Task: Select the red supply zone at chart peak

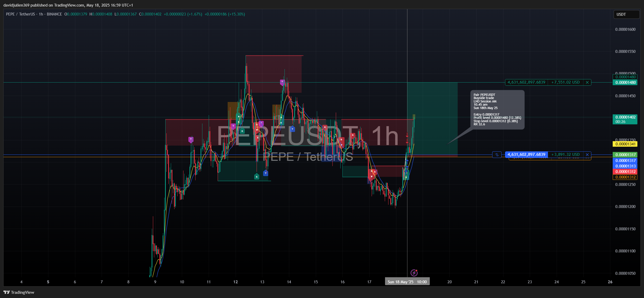Action: pos(274,74)
